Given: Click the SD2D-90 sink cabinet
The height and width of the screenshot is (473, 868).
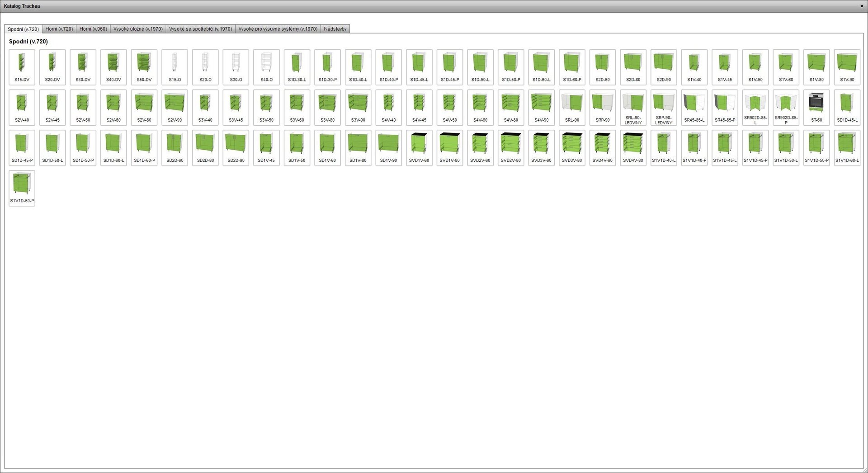Looking at the screenshot, I should coord(236,147).
